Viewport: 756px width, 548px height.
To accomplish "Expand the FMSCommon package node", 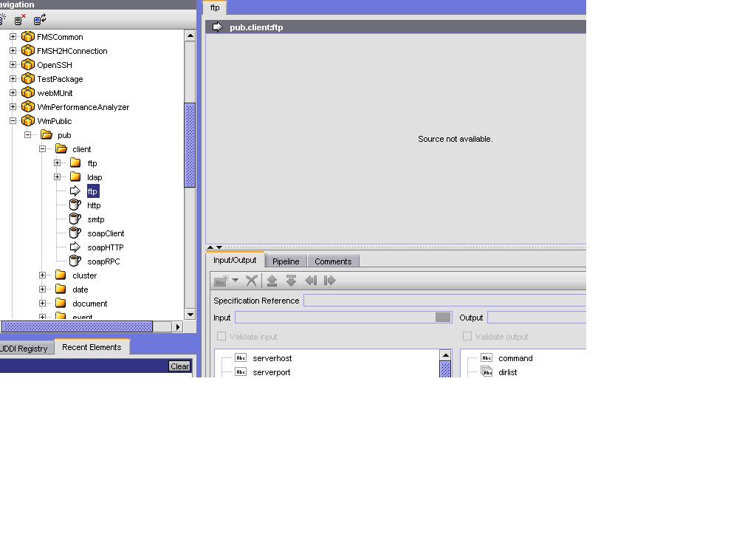I will tap(13, 37).
